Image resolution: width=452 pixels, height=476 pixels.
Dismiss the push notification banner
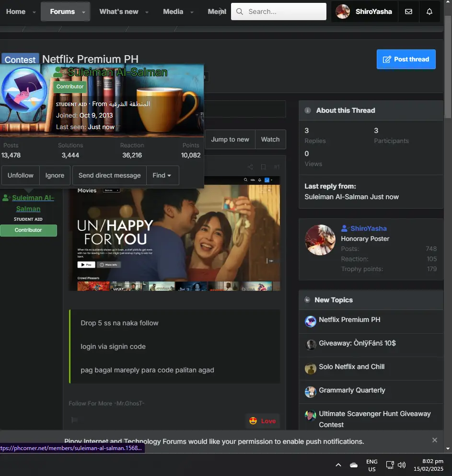click(x=434, y=440)
